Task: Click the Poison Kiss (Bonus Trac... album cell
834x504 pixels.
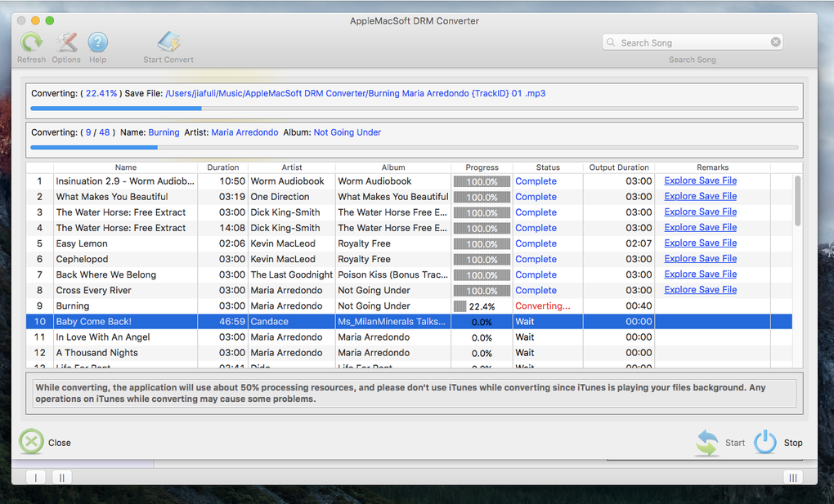Action: click(x=393, y=274)
